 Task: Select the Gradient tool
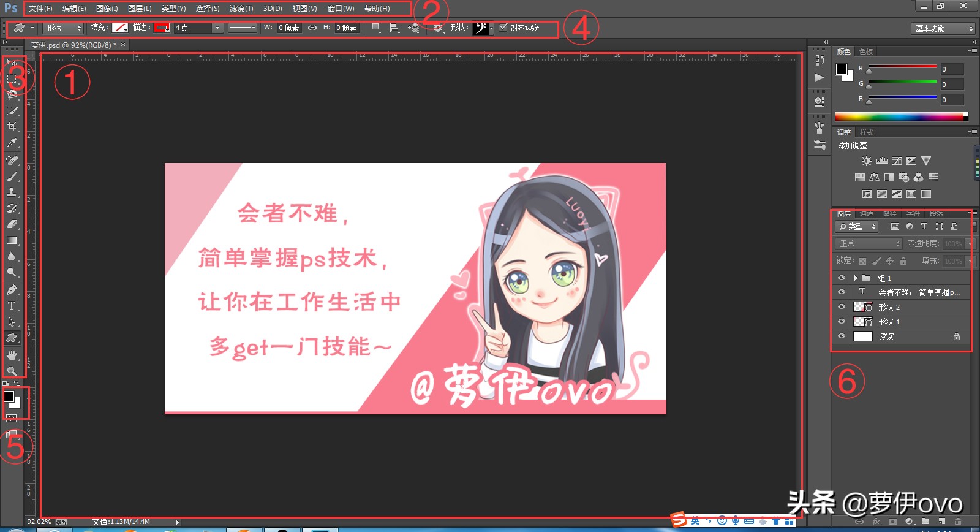tap(12, 241)
